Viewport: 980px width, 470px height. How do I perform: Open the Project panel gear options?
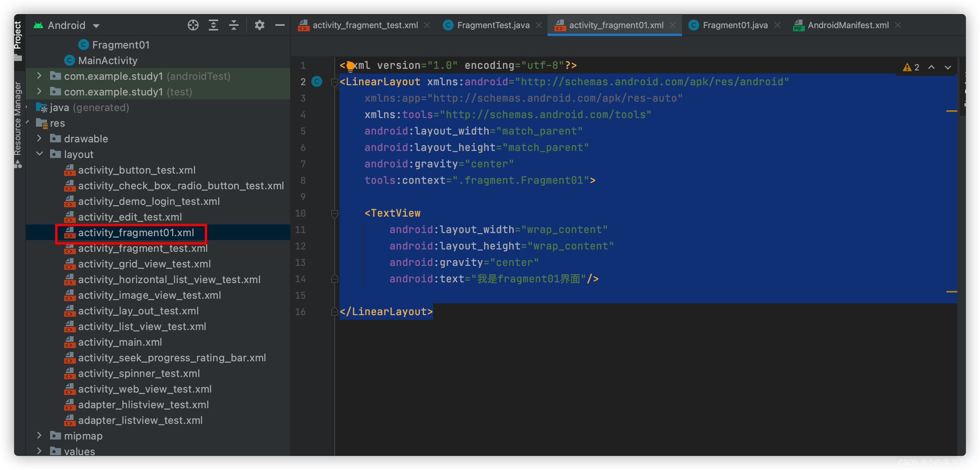point(259,25)
